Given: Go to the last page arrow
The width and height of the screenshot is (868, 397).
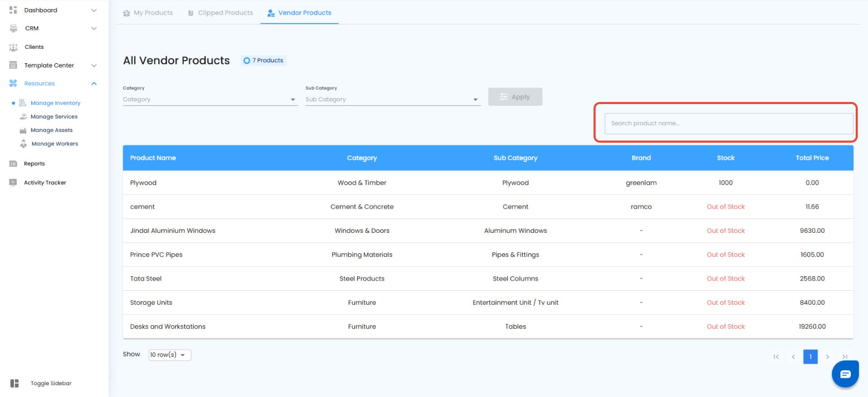Looking at the screenshot, I should click(844, 357).
